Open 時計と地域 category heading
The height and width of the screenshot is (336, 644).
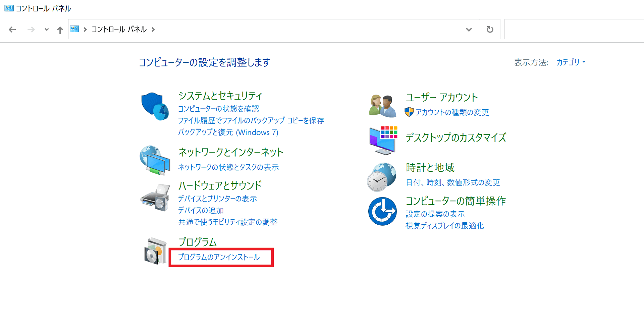coord(430,168)
